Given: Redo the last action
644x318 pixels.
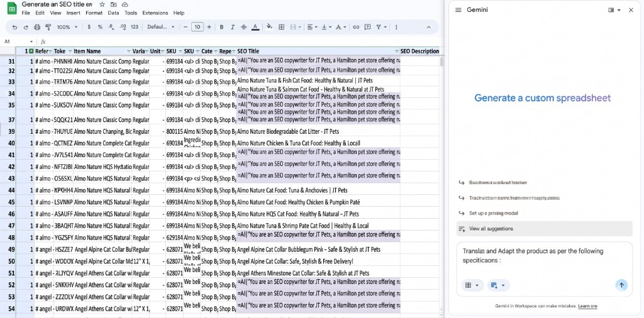Looking at the screenshot, I should pos(26,27).
